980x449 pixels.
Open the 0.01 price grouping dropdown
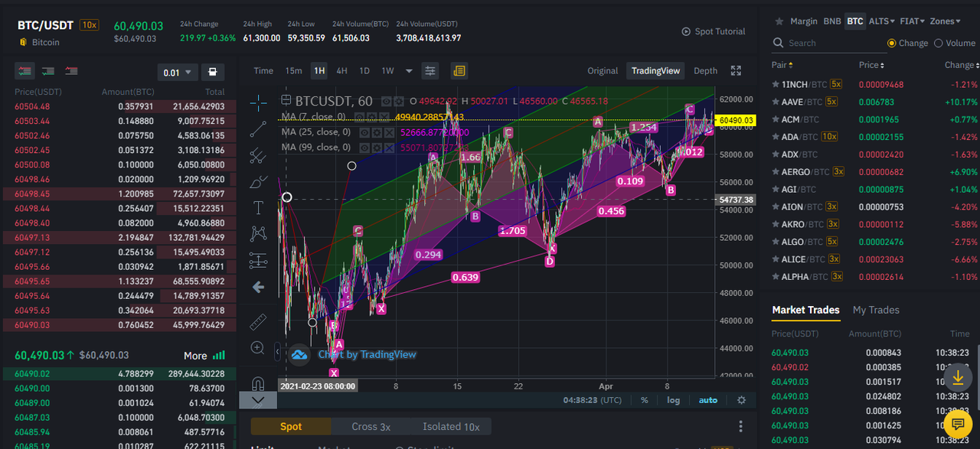(178, 72)
